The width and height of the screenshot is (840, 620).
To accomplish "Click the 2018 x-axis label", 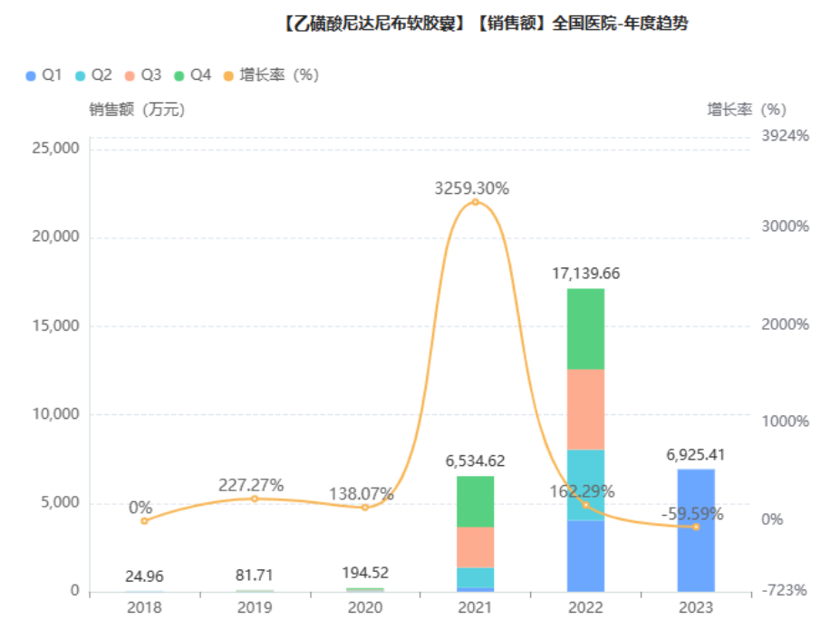I will point(144,607).
